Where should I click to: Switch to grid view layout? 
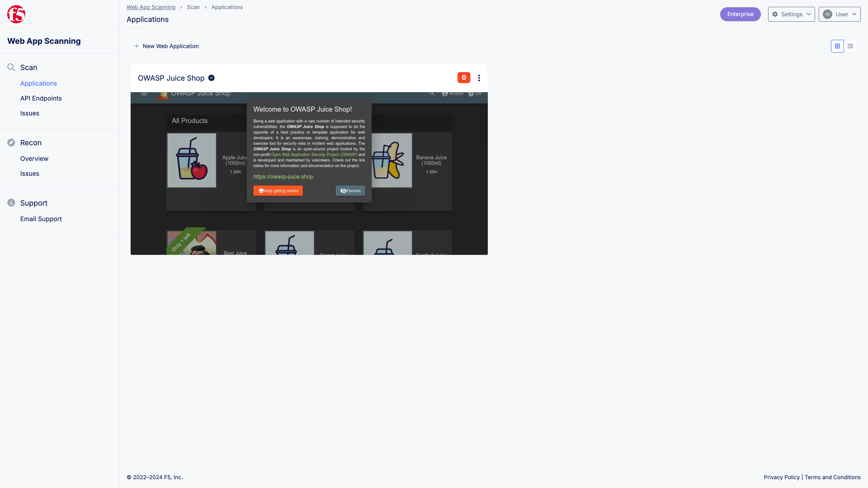(x=837, y=46)
